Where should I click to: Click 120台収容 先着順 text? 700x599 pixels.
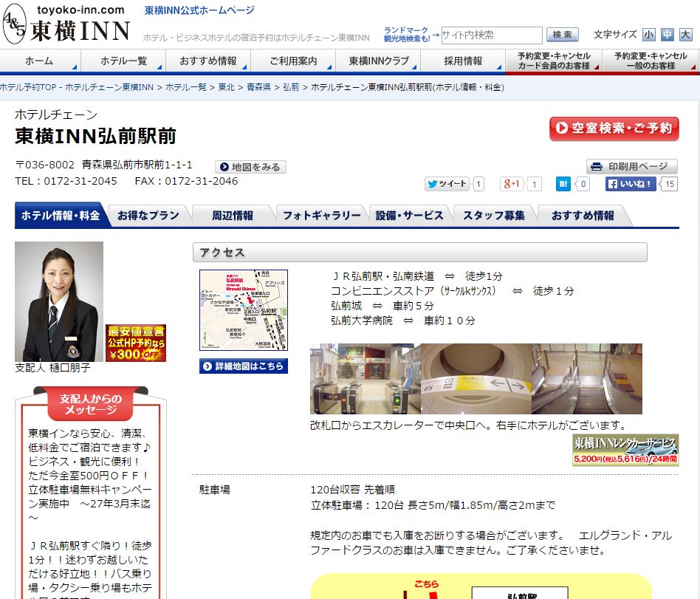click(353, 490)
